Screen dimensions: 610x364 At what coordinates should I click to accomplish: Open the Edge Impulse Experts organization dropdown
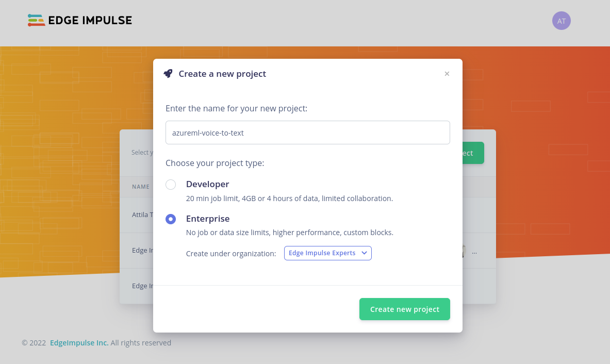tap(327, 253)
